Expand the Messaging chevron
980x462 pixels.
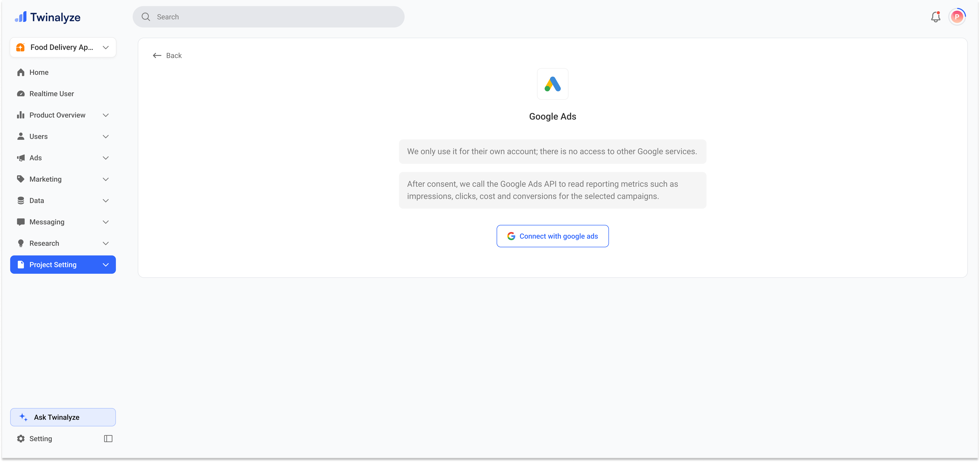pyautogui.click(x=106, y=222)
